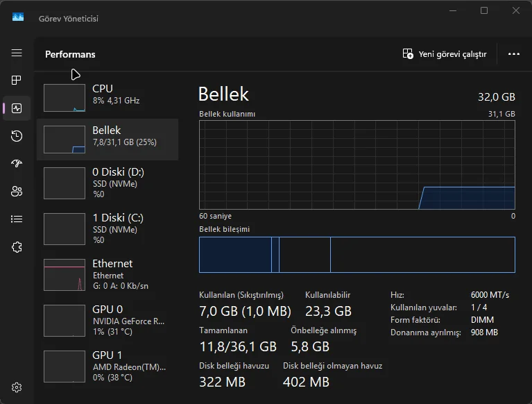Viewport: 532px width, 404px height.
Task: Select the Bellek sidebar item
Action: (108, 140)
